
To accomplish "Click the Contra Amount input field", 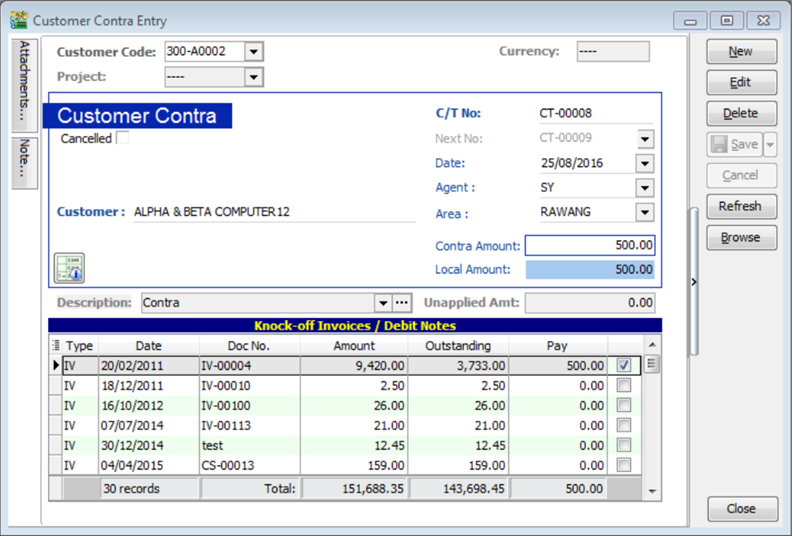I will coord(590,246).
